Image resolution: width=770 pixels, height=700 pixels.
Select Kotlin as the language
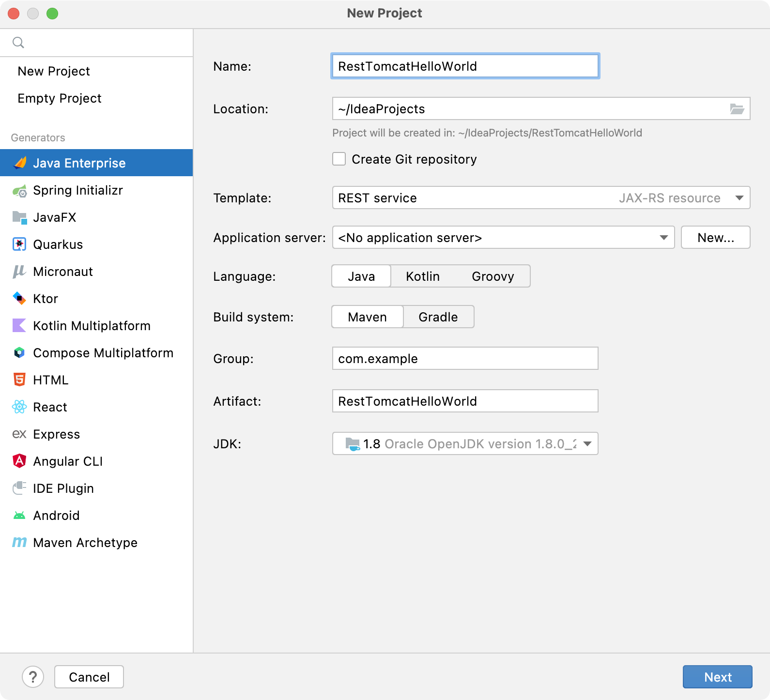tap(423, 276)
